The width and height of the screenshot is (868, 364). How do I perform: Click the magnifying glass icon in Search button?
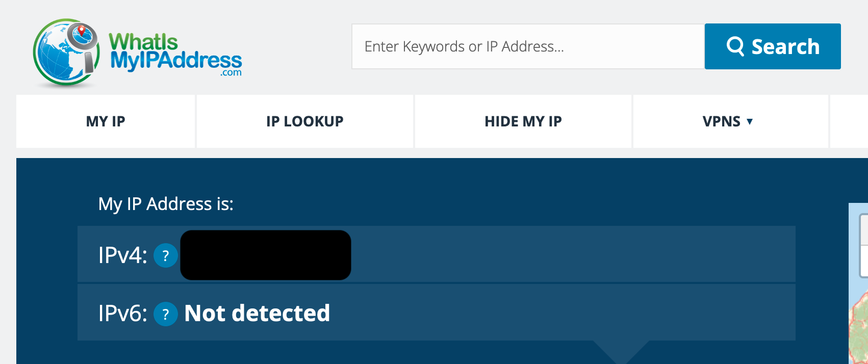click(735, 46)
